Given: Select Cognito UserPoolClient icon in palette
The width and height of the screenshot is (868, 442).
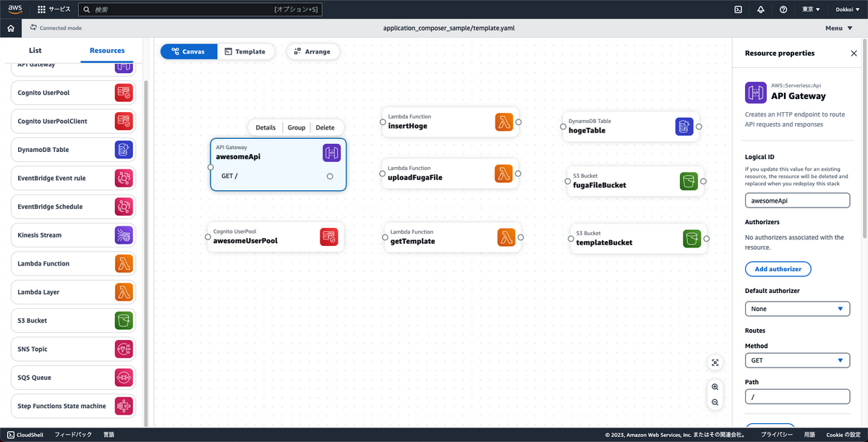Looking at the screenshot, I should (124, 121).
